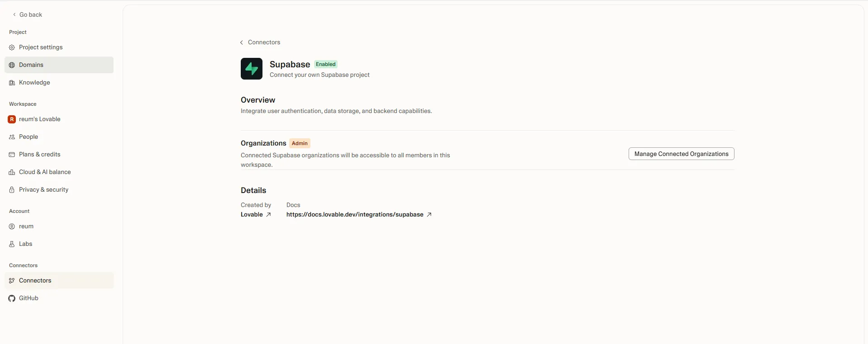Click the Supabase heading text
Screen dimensions: 868x344
coord(290,64)
